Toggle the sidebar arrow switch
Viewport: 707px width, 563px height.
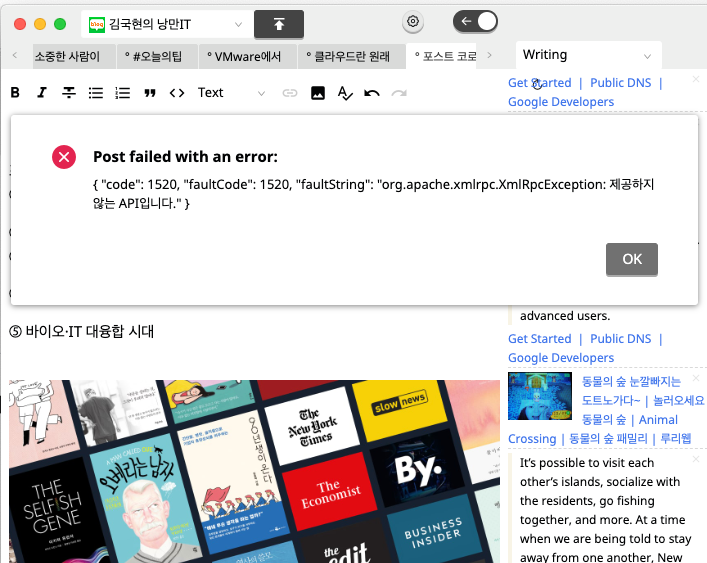[x=475, y=21]
